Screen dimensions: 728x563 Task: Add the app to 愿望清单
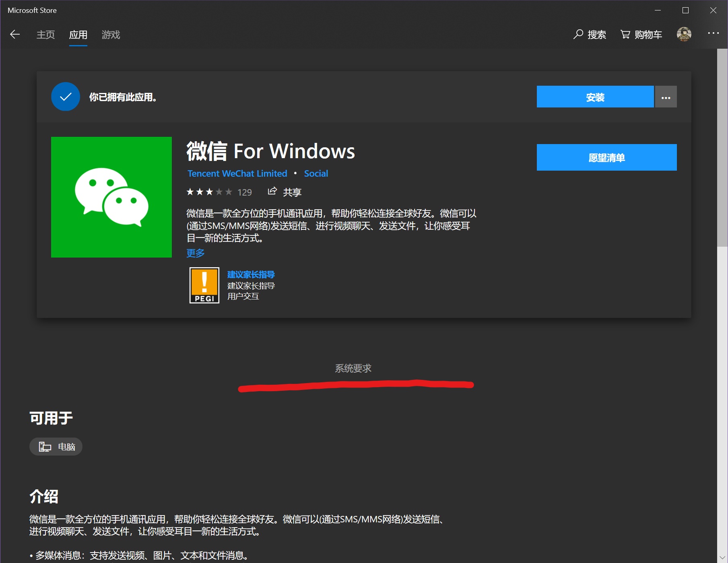606,157
